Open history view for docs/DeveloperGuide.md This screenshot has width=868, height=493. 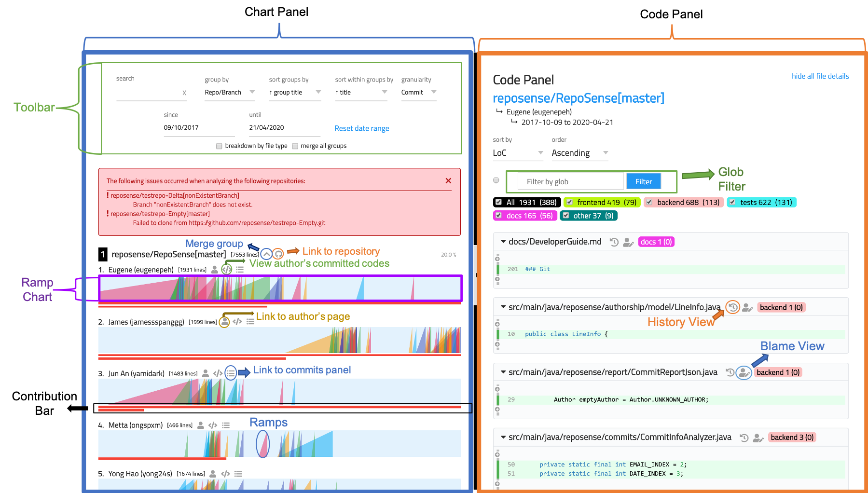(x=614, y=242)
